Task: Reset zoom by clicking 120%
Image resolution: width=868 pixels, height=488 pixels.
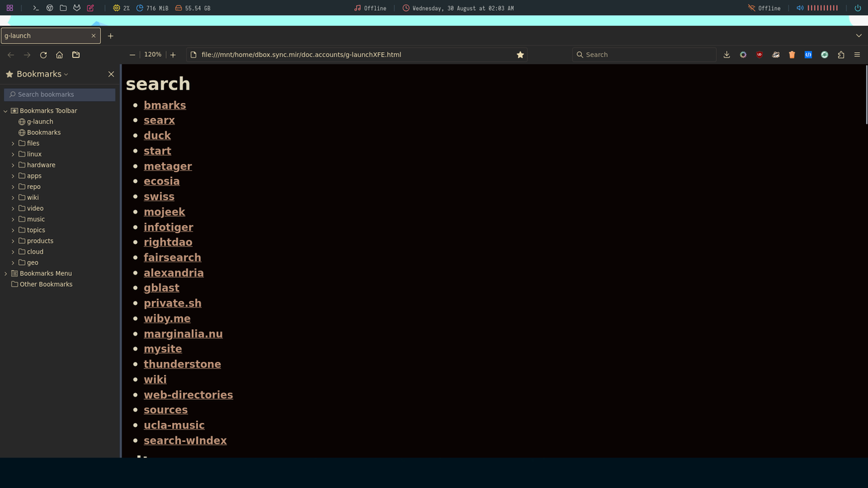Action: click(x=153, y=55)
